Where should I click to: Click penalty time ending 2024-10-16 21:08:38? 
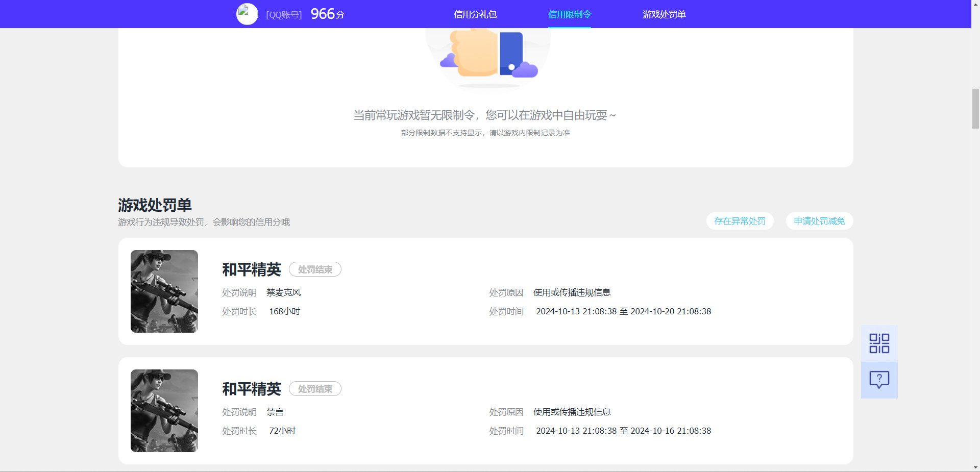click(623, 431)
